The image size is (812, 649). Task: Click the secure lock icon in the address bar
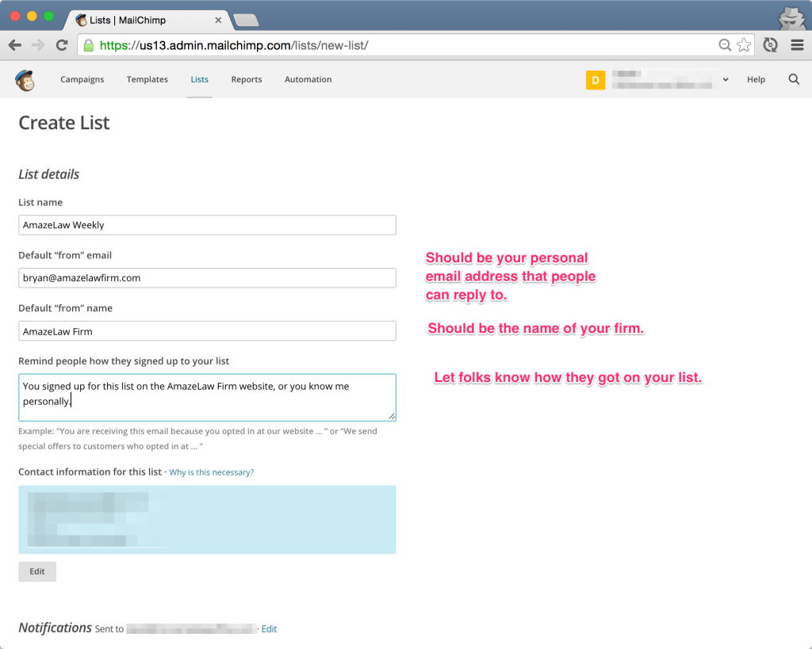coord(88,45)
